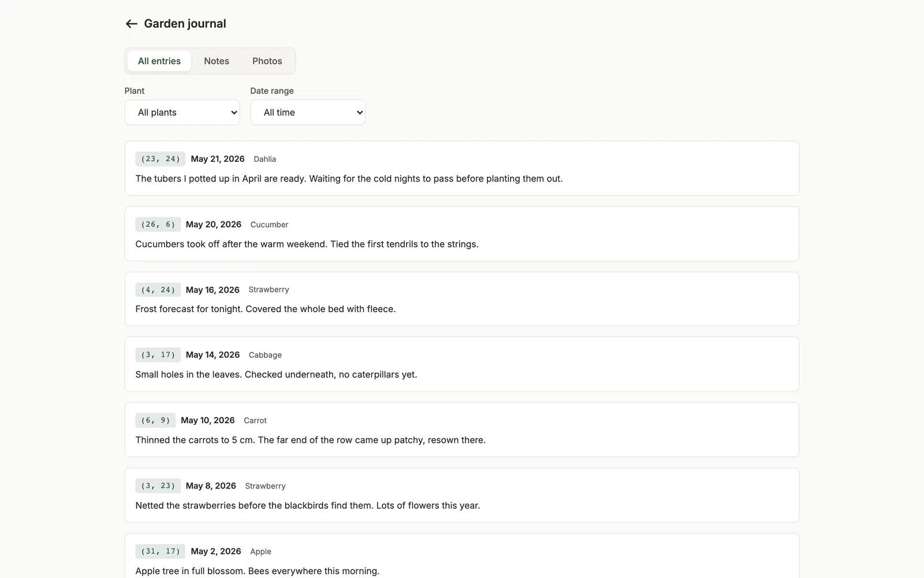
Task: Click the May 8, 2026 entry date
Action: click(211, 486)
